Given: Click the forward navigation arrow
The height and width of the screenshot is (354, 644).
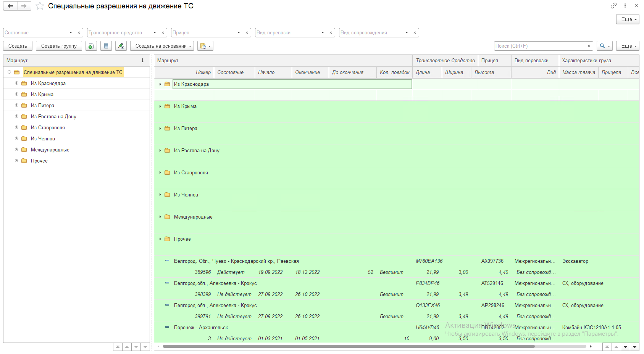Looking at the screenshot, I should tap(24, 6).
